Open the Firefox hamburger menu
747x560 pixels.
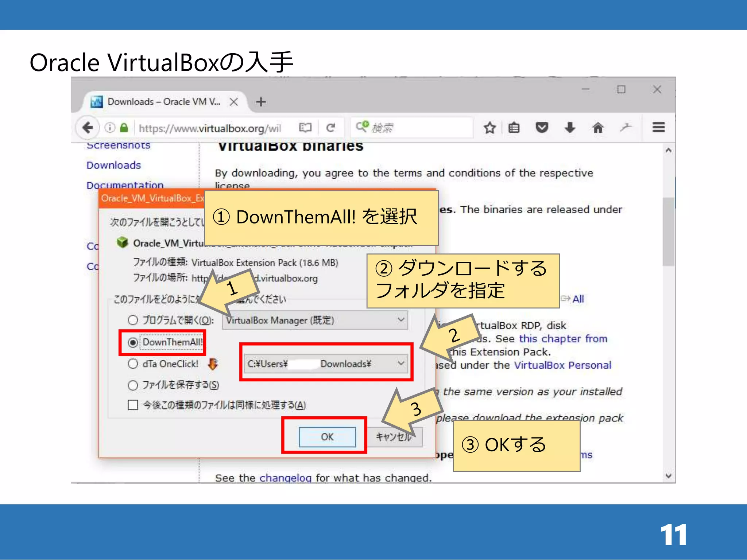(659, 127)
